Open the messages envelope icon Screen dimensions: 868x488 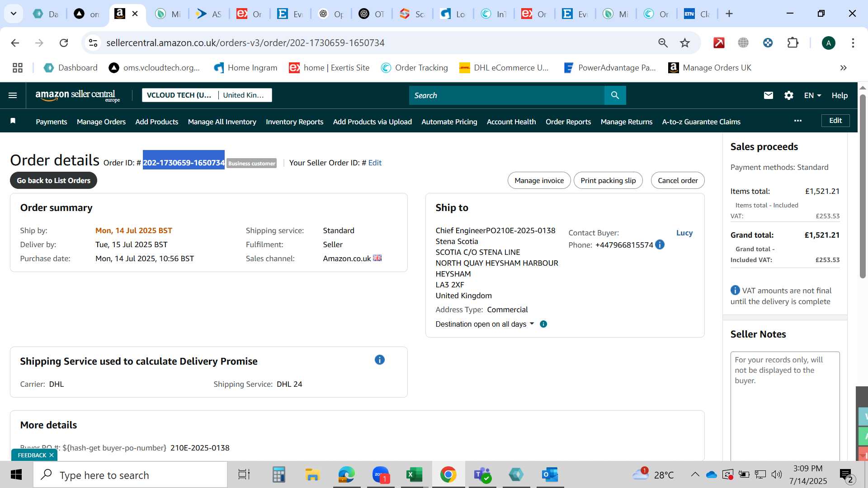(768, 95)
